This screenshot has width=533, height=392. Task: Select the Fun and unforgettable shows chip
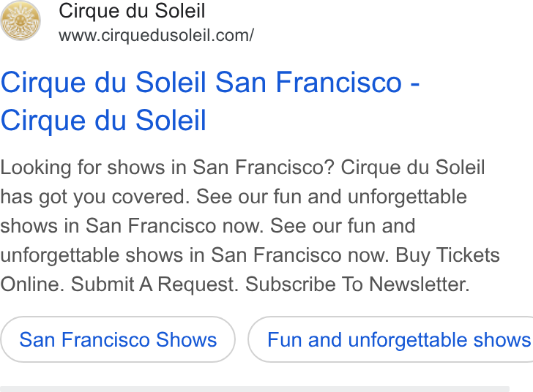coord(390,339)
